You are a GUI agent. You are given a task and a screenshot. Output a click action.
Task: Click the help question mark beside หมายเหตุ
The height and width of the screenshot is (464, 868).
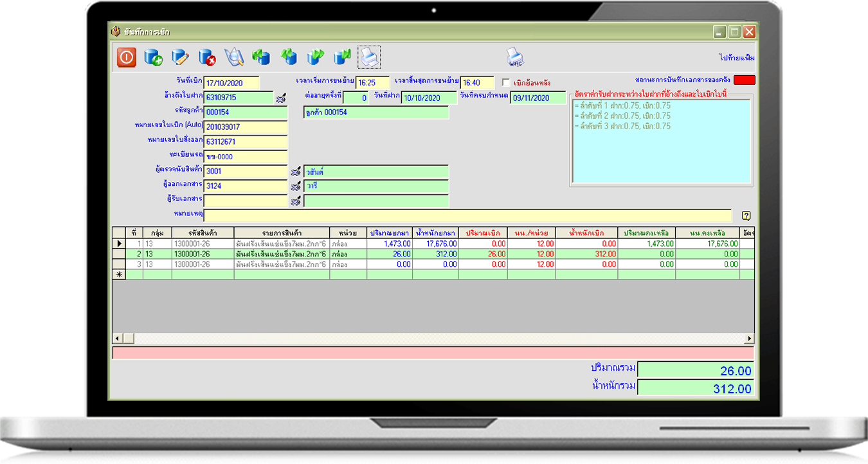click(x=746, y=216)
